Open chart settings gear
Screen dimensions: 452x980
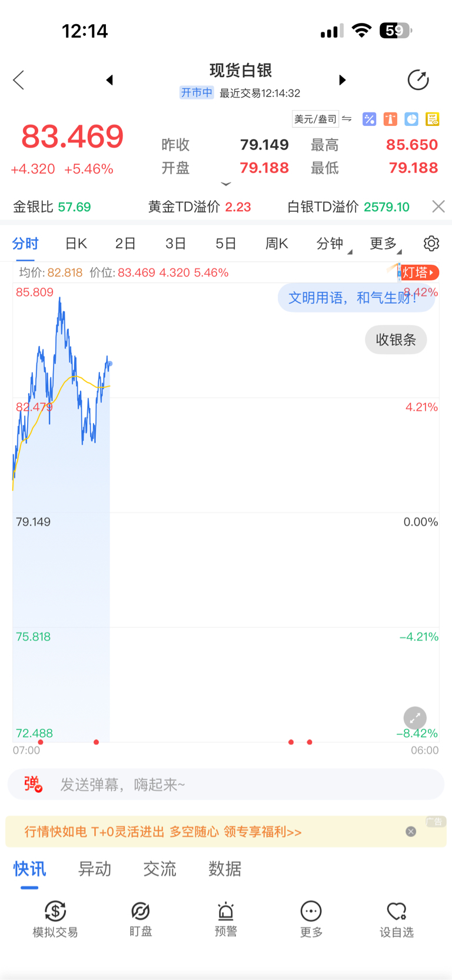point(431,244)
